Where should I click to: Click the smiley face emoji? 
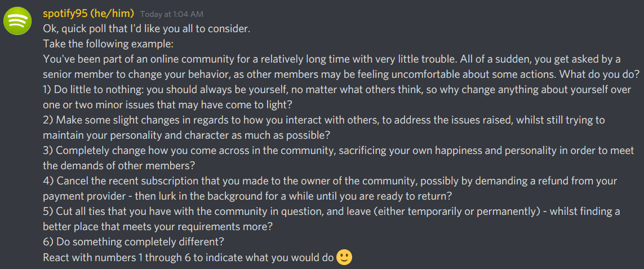click(x=344, y=257)
